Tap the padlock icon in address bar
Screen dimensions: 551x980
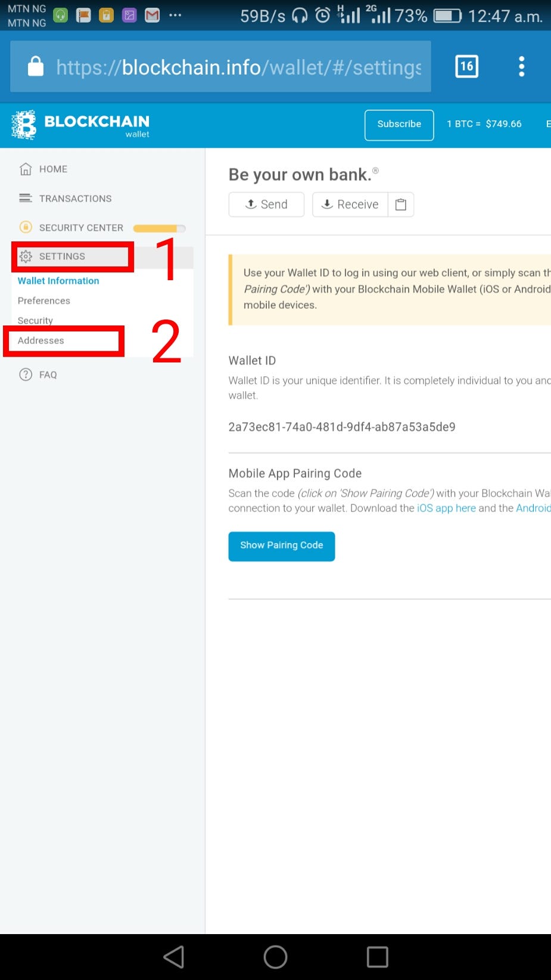tap(36, 66)
